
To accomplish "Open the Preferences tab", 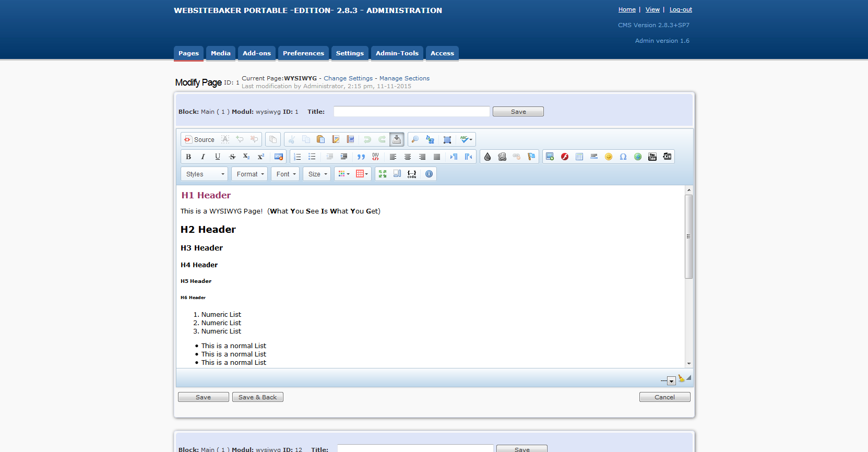I will coord(303,53).
